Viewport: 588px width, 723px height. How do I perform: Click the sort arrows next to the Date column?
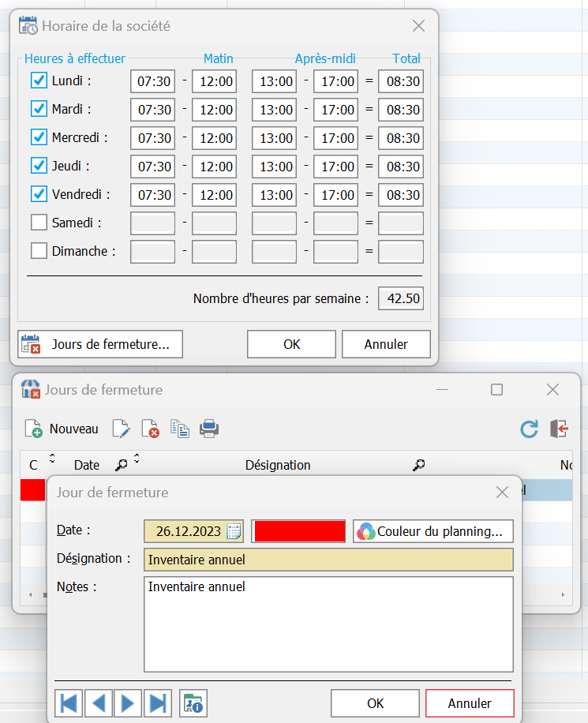point(136,459)
